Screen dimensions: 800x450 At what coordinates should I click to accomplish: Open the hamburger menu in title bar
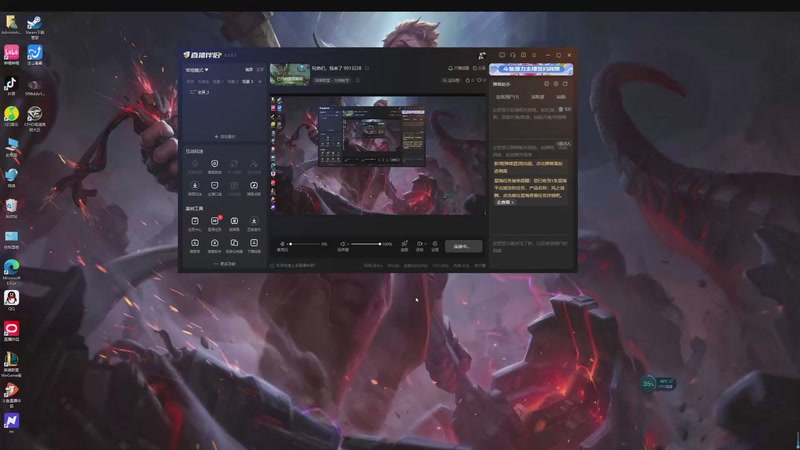pyautogui.click(x=534, y=55)
